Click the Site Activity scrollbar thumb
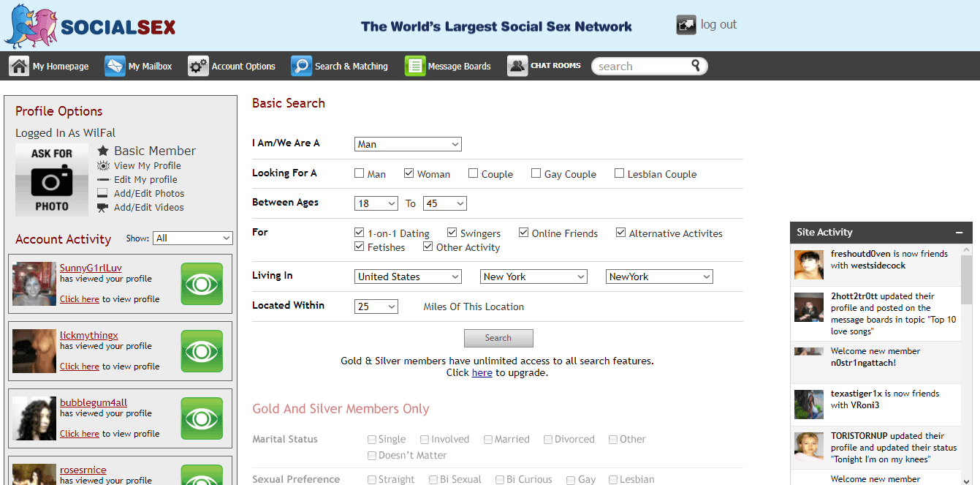The width and height of the screenshot is (980, 485). point(966,279)
